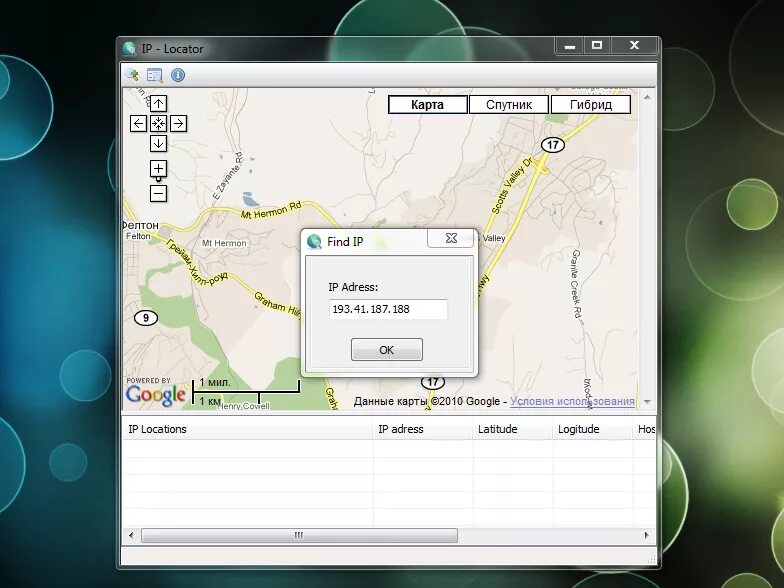784x588 pixels.
Task: Click the map's scroll up arrow
Action: tap(647, 97)
